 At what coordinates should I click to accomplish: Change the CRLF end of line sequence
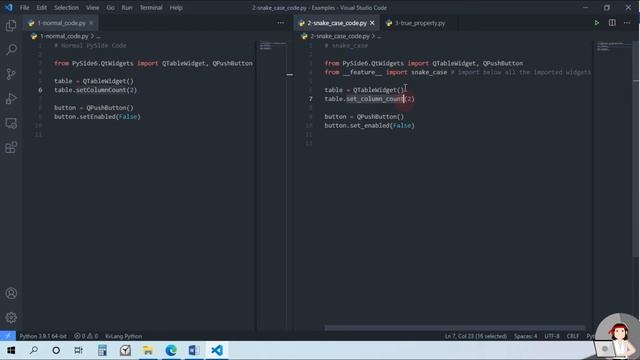tap(573, 336)
